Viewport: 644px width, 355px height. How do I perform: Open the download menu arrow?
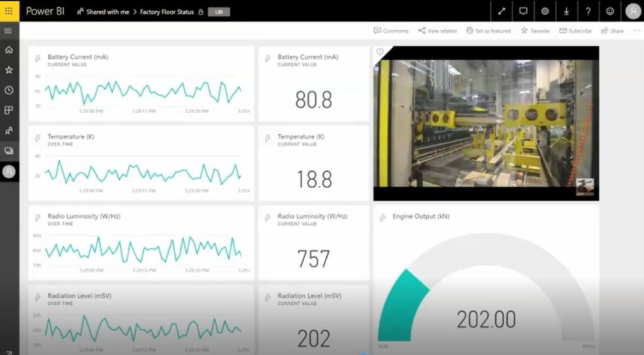pos(567,11)
